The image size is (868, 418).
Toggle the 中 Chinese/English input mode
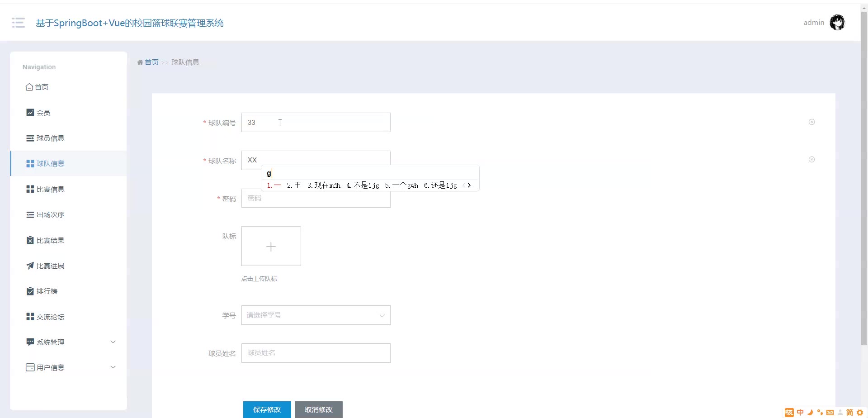click(800, 412)
